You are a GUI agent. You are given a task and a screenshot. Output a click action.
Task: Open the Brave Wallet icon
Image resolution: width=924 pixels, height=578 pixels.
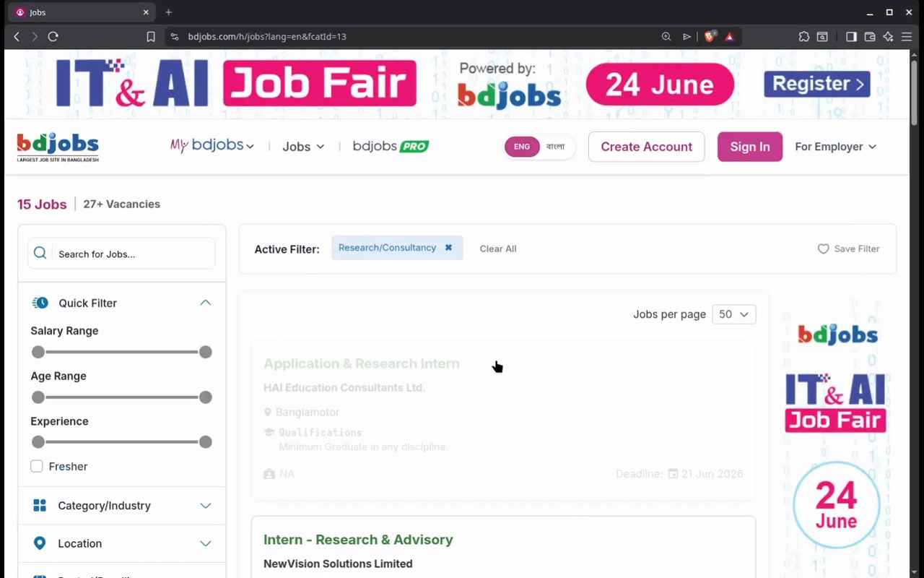pos(870,36)
